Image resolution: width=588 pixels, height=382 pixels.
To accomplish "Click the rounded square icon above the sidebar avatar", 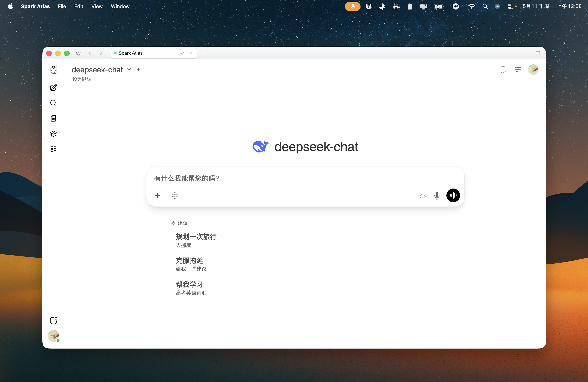I will [x=53, y=321].
